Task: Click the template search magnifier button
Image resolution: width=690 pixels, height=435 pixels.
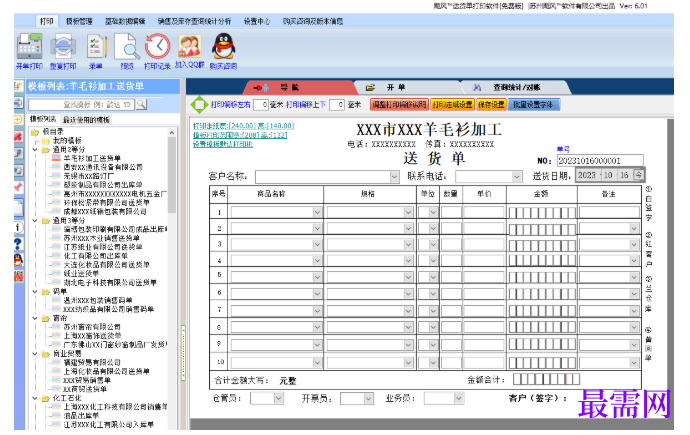Action: pos(141,104)
